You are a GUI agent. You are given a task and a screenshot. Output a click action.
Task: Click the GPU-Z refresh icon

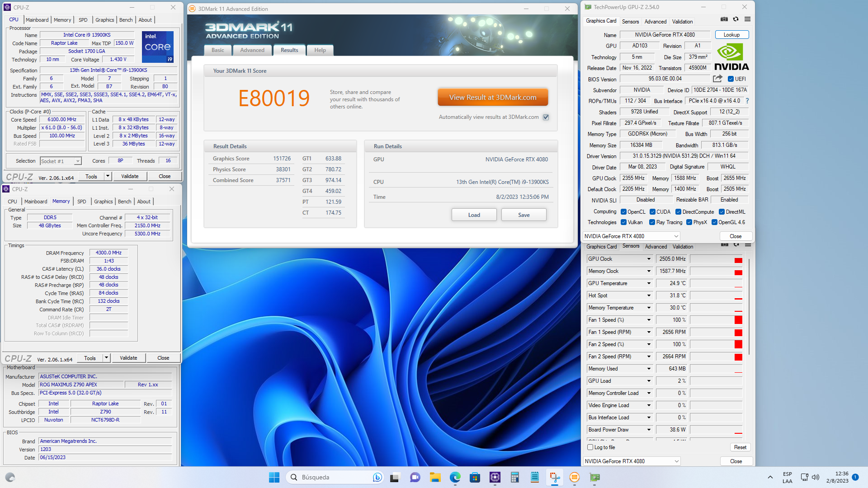tap(736, 19)
